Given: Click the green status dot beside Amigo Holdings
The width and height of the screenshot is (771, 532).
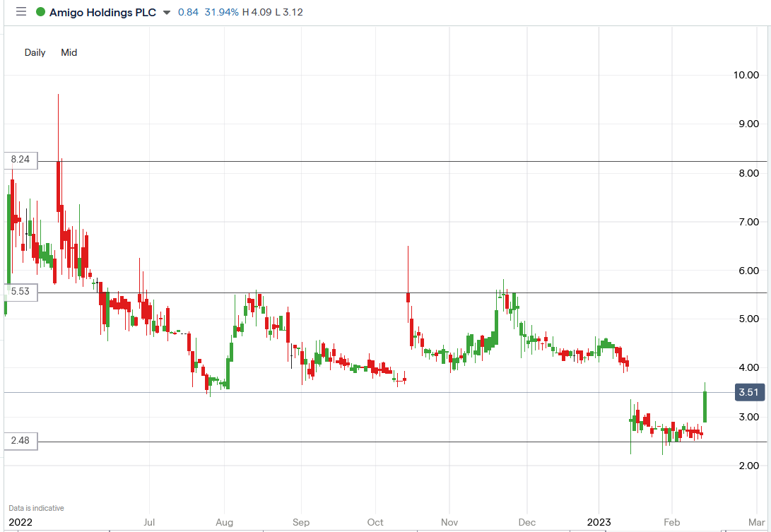Looking at the screenshot, I should 40,12.
